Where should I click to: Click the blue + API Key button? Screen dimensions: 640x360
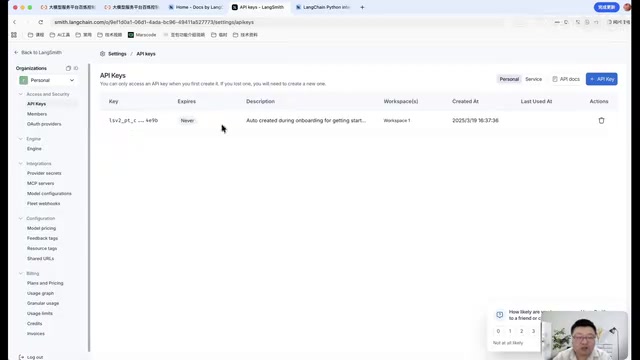coord(602,79)
